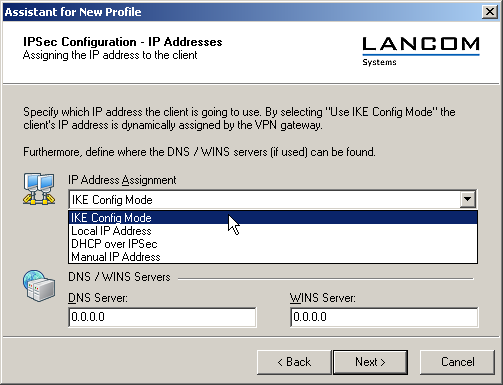Pick DHCP over IPSec option
Image resolution: width=503 pixels, height=385 pixels.
click(273, 244)
